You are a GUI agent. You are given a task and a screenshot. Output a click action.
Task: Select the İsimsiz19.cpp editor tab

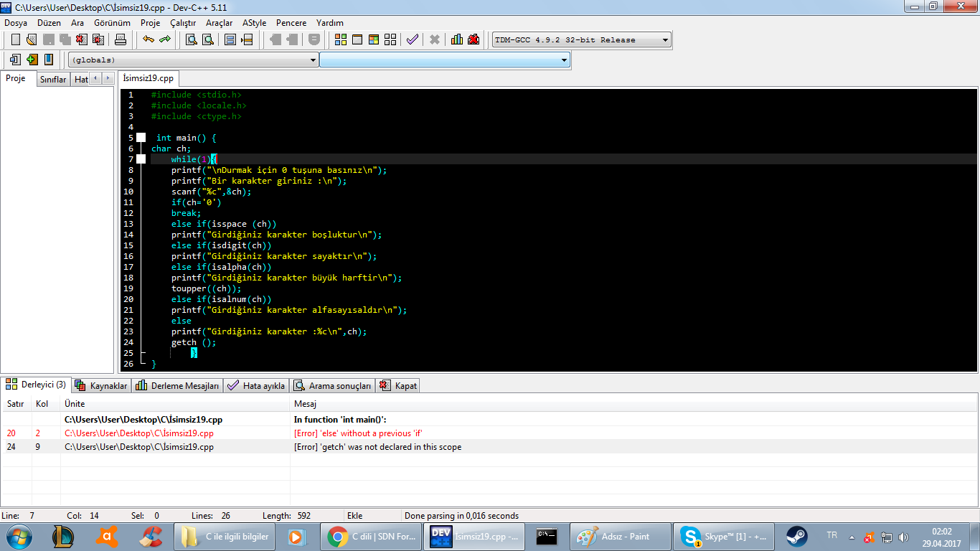tap(148, 78)
